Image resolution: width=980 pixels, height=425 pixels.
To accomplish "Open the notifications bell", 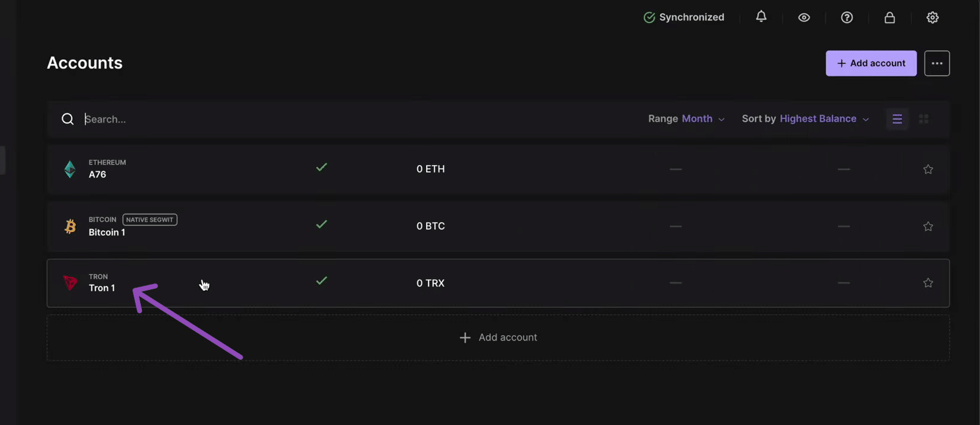I will click(761, 17).
